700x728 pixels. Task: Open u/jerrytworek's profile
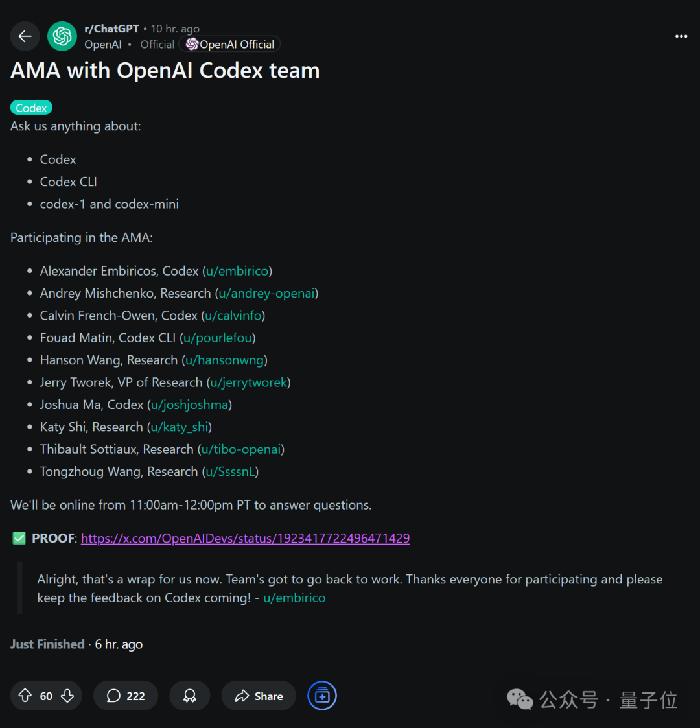(x=248, y=382)
